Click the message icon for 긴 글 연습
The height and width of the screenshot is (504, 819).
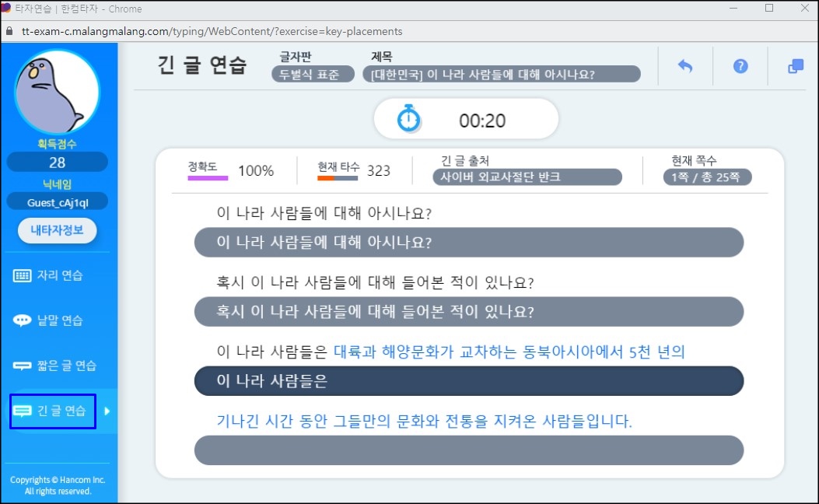pos(22,411)
